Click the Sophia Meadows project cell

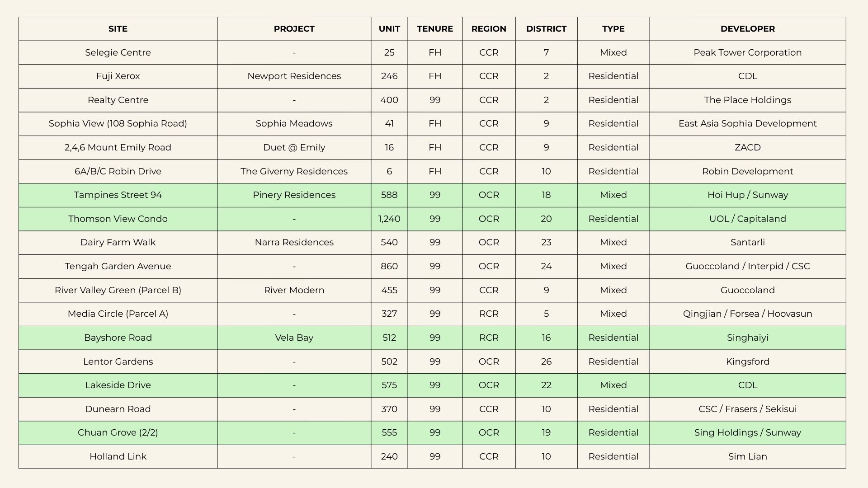coord(294,123)
